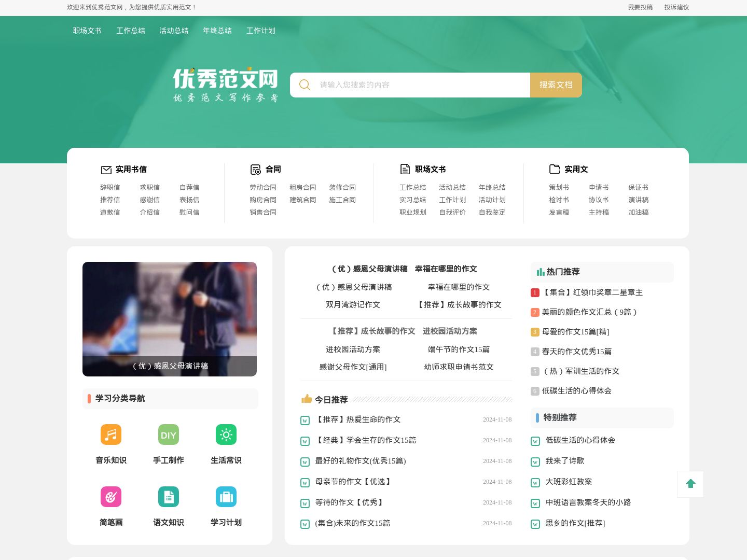Open 幼师求职申请书范文 article
This screenshot has height=560, width=747.
pyautogui.click(x=459, y=367)
